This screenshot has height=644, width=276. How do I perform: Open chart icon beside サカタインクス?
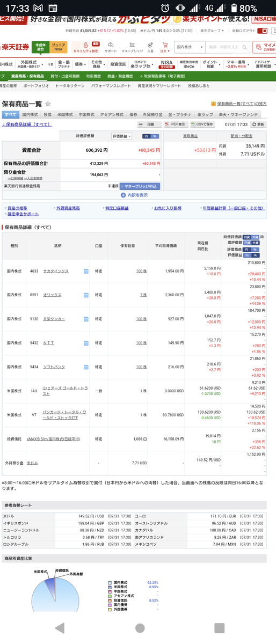(86, 272)
